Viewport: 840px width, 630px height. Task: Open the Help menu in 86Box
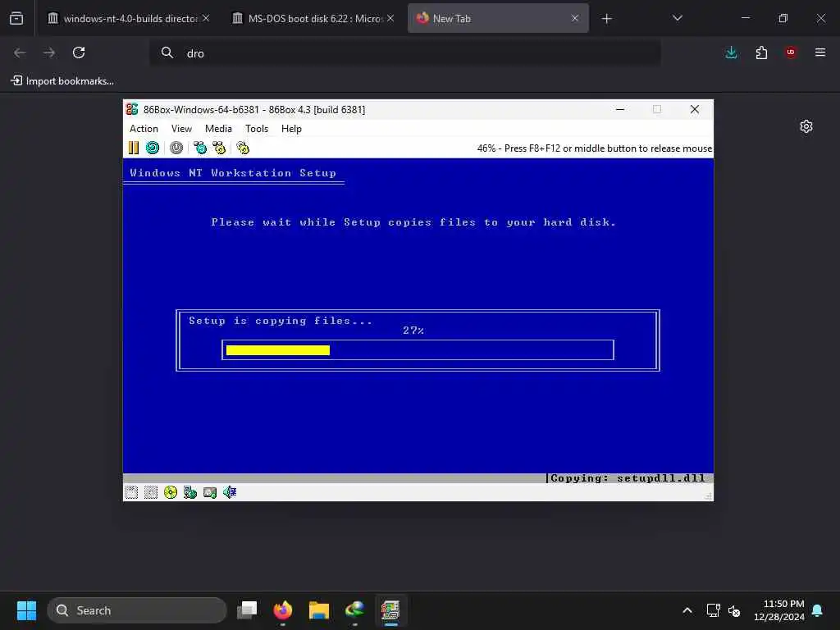(291, 129)
